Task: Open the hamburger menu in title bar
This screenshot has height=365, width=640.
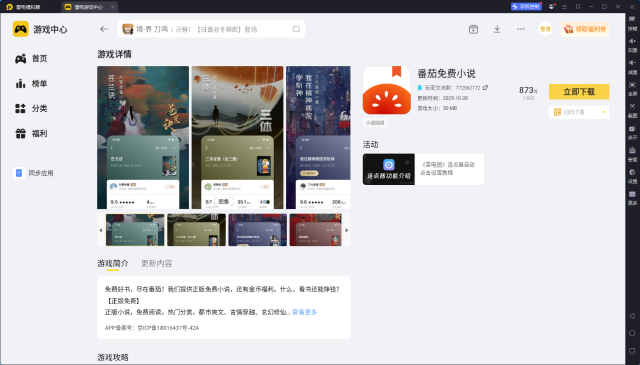Action: (x=564, y=7)
